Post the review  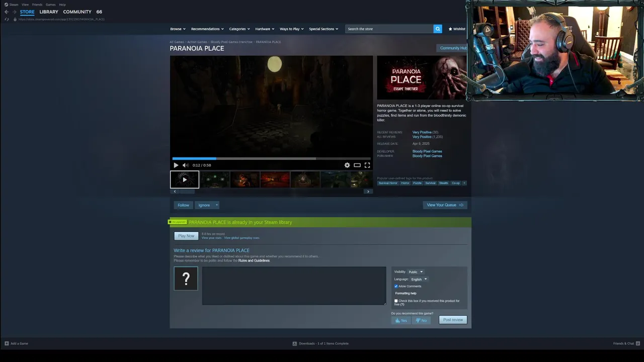(x=453, y=320)
